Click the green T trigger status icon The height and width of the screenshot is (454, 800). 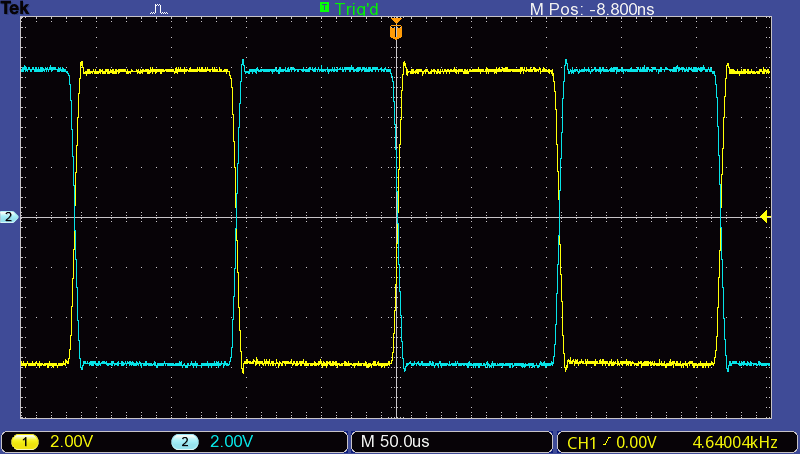click(324, 7)
